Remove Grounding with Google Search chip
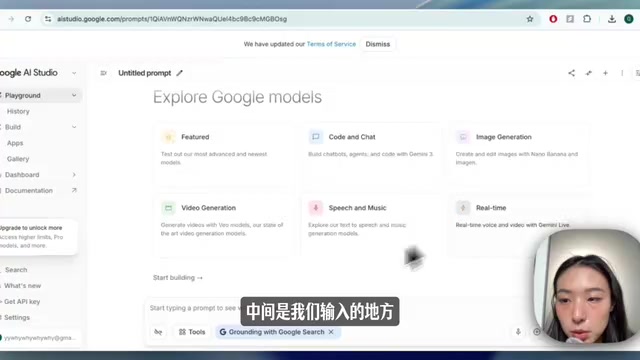 tap(331, 332)
